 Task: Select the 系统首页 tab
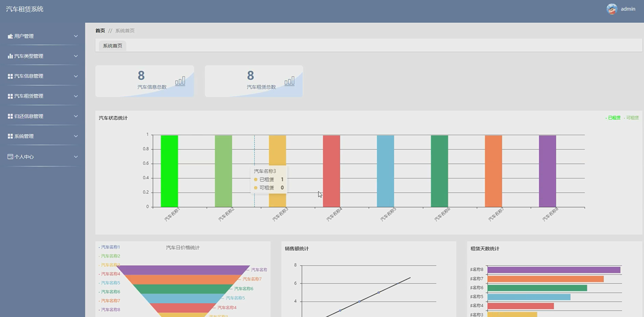(x=113, y=46)
